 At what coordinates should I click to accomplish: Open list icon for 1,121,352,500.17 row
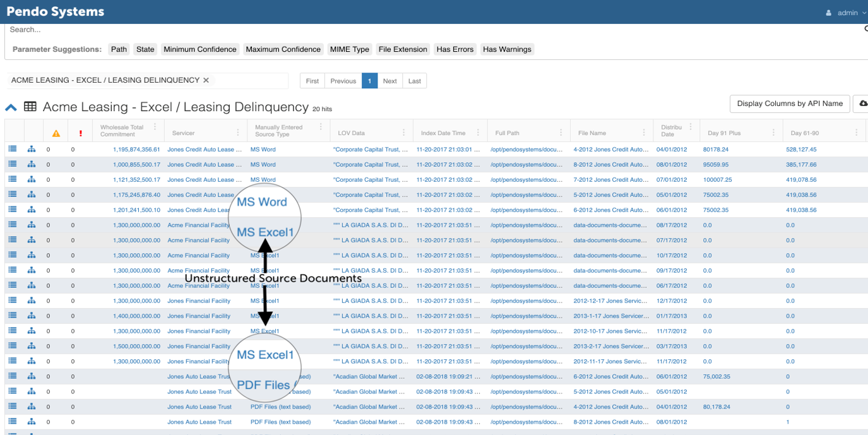click(12, 179)
